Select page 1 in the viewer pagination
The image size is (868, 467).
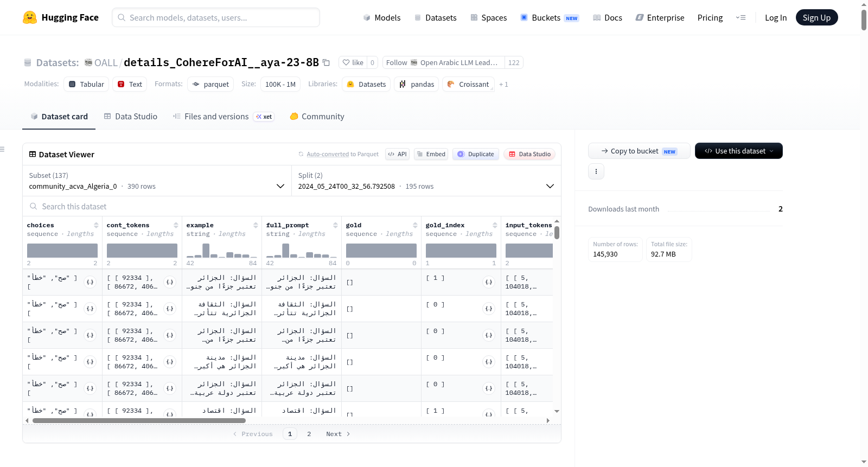point(290,434)
